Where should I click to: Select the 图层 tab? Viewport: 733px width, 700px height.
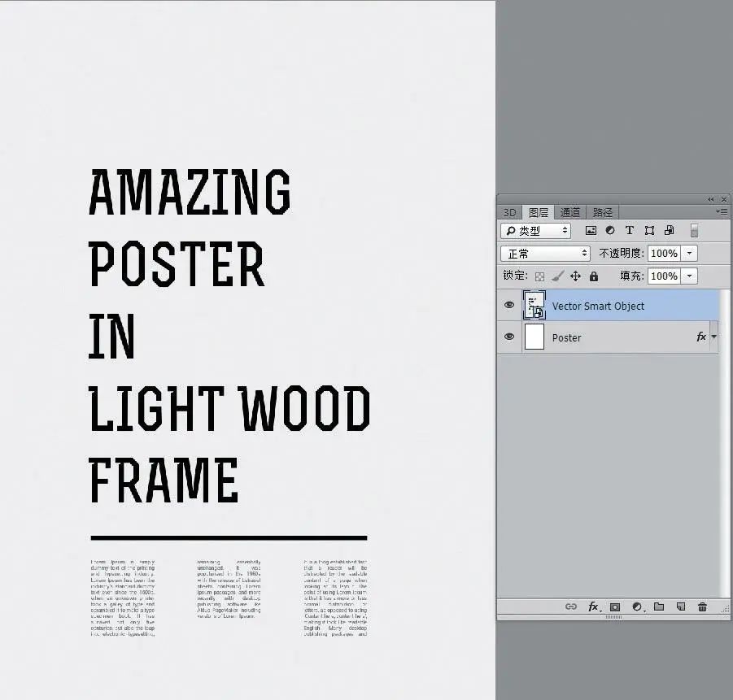tap(538, 213)
